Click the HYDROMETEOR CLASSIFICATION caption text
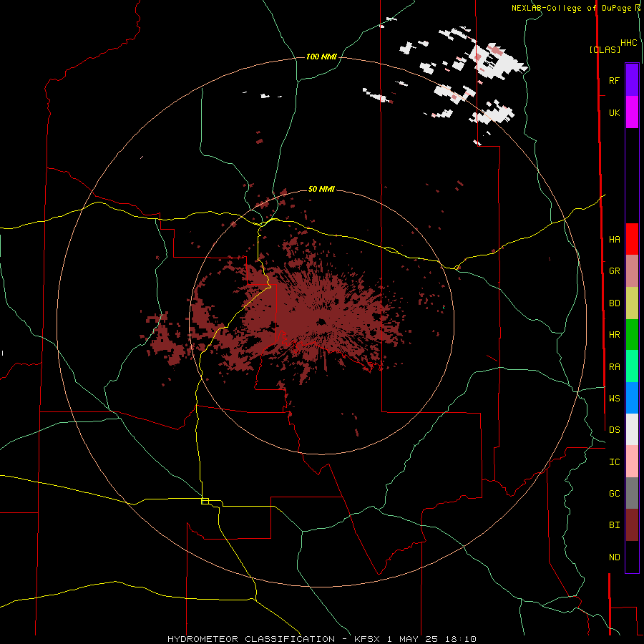Image resolution: width=644 pixels, height=644 pixels. point(251,639)
